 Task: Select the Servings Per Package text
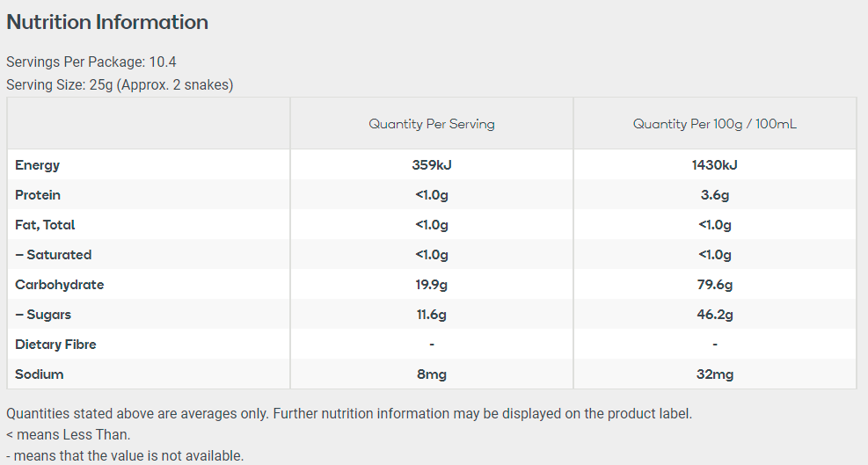91,62
